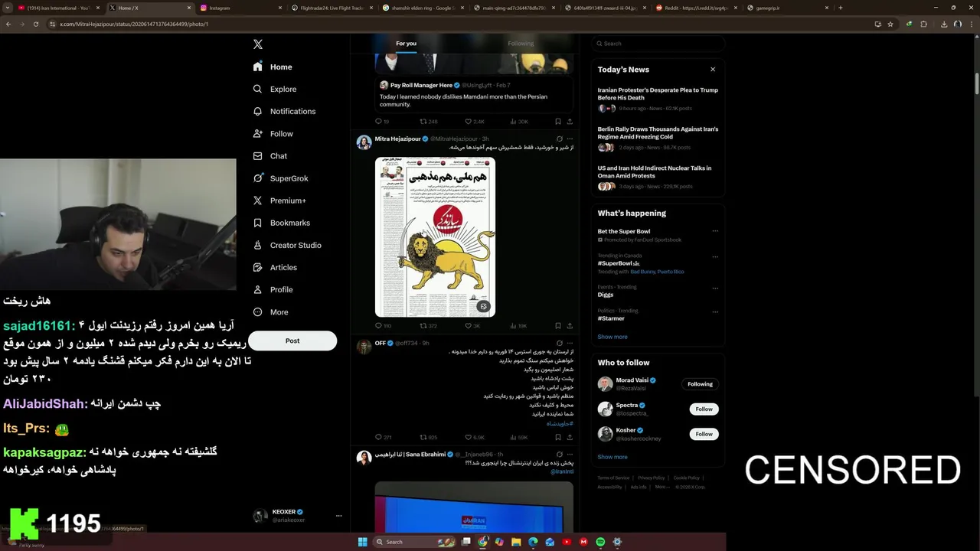Open the Chat envelope item in sidebar
The height and width of the screenshot is (551, 980).
pos(269,156)
